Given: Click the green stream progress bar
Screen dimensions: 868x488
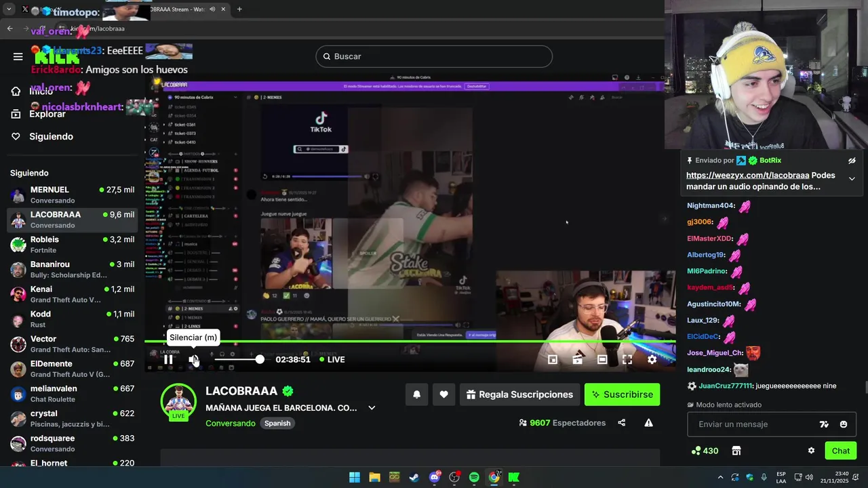Looking at the screenshot, I should 410,341.
